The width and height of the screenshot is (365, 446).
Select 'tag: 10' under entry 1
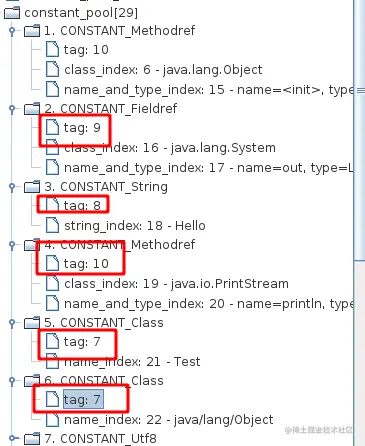86,50
